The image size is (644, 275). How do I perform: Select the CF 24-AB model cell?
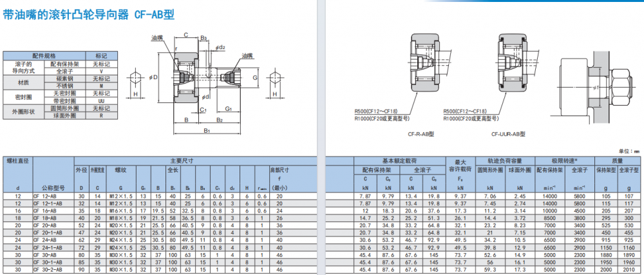coord(45,240)
